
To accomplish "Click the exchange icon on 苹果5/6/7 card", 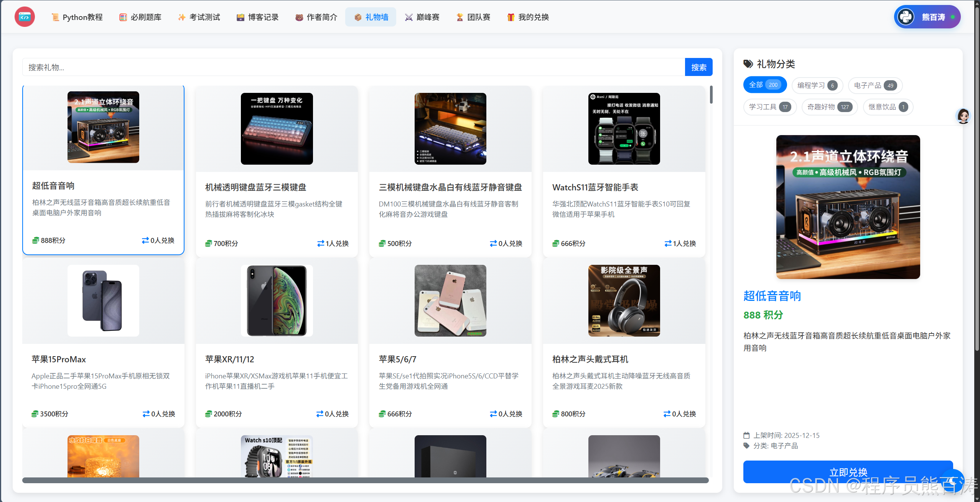I will click(493, 414).
